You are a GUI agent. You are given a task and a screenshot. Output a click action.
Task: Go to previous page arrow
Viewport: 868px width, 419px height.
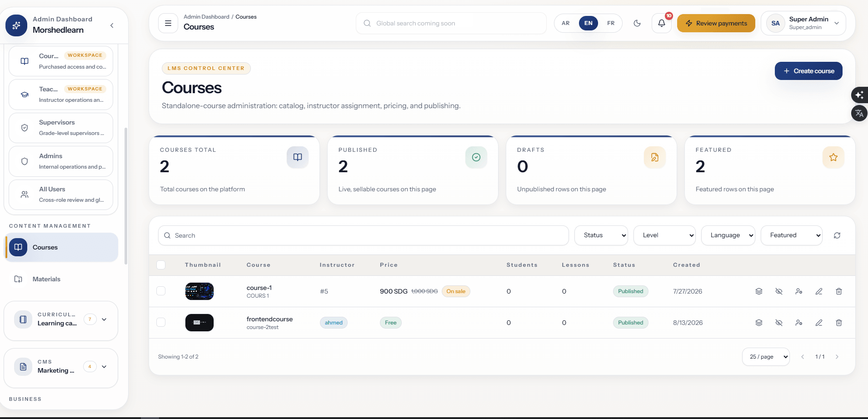[803, 357]
